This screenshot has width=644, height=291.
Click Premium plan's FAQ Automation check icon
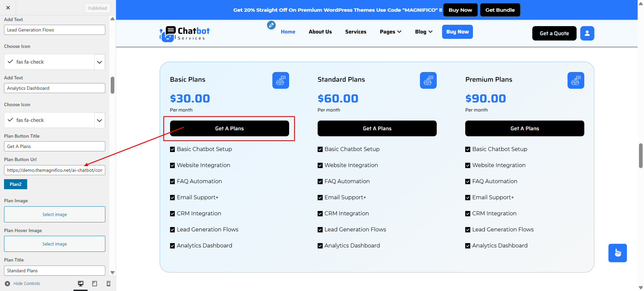pos(468,181)
